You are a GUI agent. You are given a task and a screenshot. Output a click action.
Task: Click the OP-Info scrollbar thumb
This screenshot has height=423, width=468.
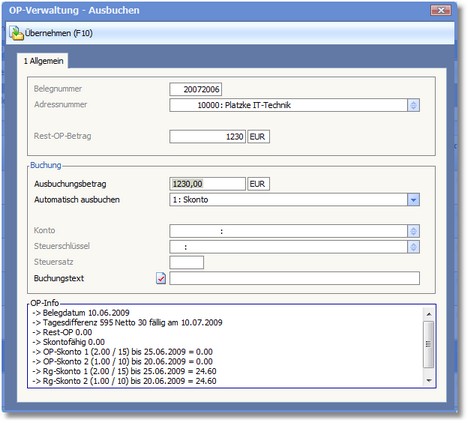pos(429,344)
